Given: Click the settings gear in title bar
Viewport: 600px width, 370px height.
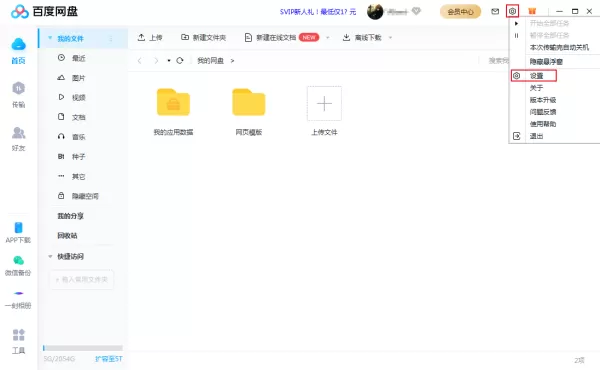Looking at the screenshot, I should [512, 11].
